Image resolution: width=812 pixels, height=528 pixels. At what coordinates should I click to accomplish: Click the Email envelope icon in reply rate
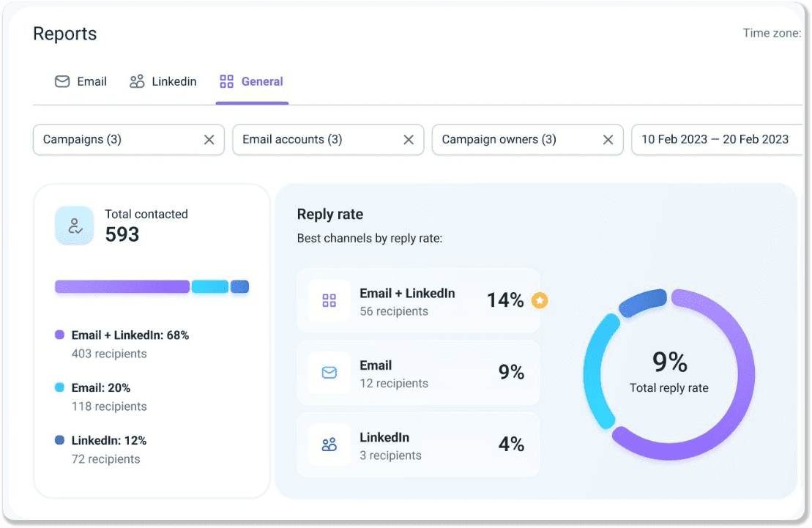coord(329,373)
